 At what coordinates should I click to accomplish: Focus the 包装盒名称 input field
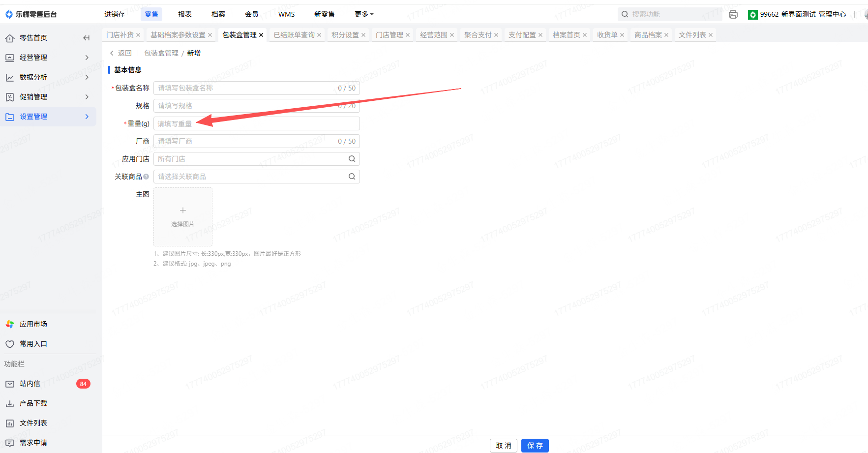coord(257,88)
